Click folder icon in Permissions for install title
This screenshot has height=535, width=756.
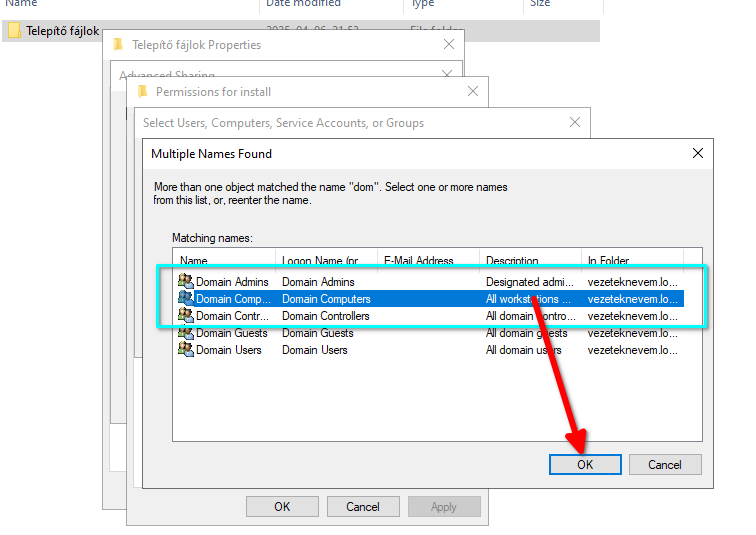143,92
